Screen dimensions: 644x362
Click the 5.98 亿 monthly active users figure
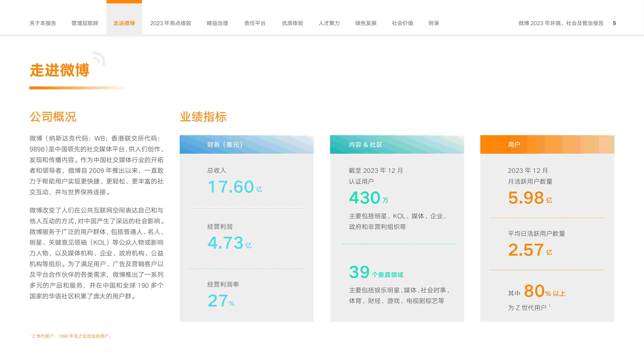click(530, 198)
